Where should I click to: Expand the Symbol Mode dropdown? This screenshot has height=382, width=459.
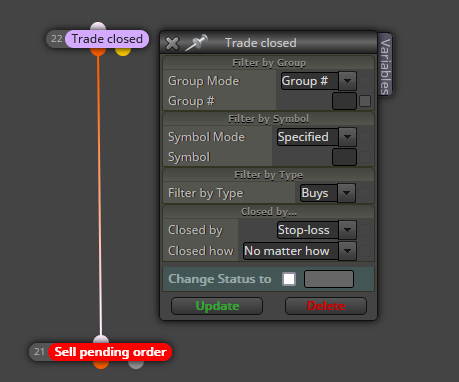pyautogui.click(x=317, y=137)
